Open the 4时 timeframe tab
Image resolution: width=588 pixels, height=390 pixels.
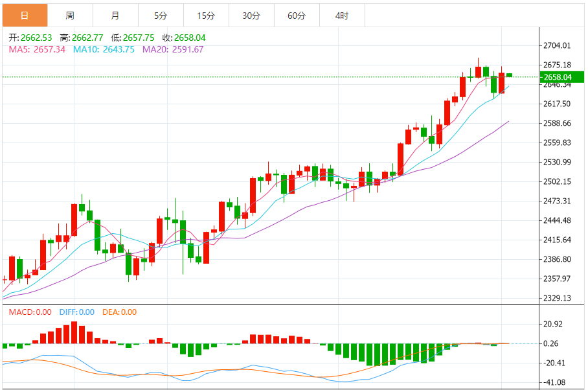(x=343, y=16)
